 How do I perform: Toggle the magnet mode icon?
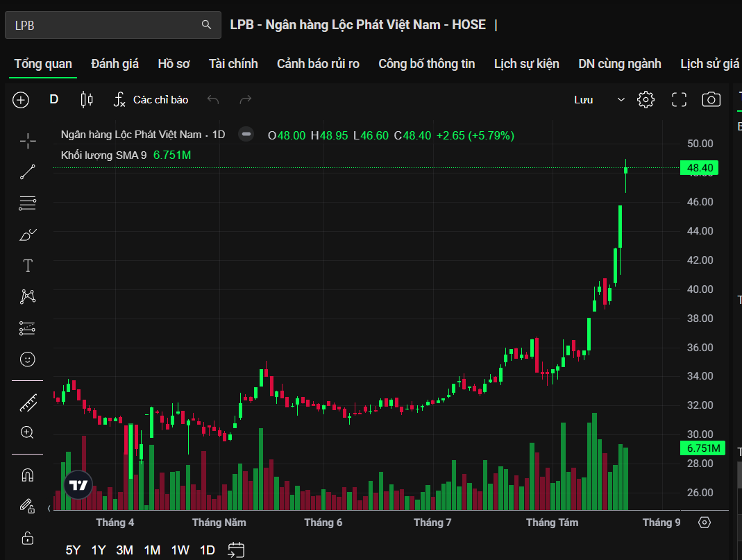coord(28,475)
